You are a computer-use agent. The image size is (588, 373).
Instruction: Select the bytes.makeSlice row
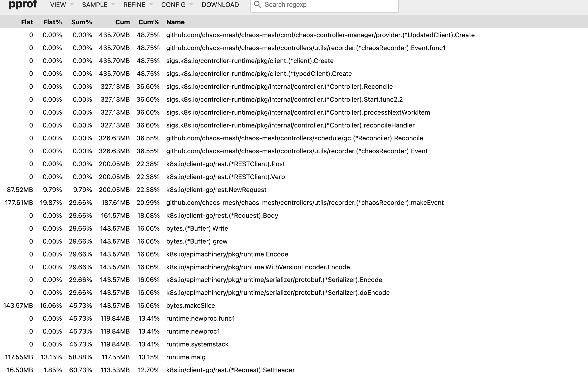click(x=191, y=306)
